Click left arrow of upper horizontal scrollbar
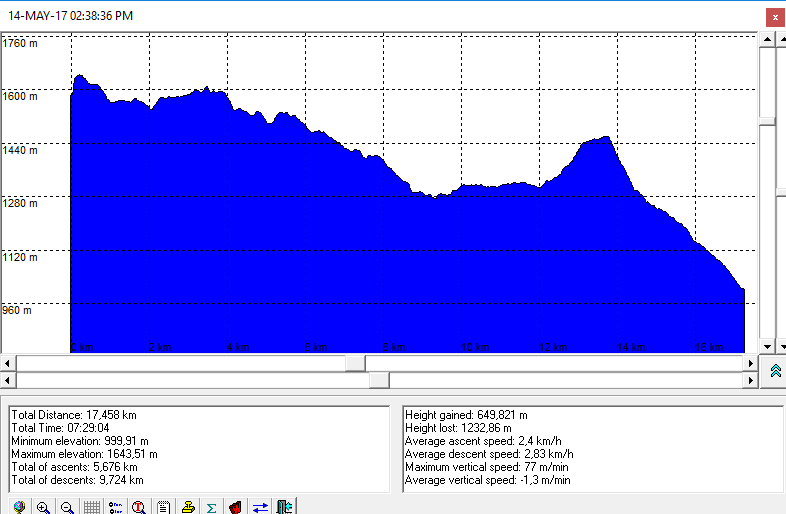 click(8, 362)
